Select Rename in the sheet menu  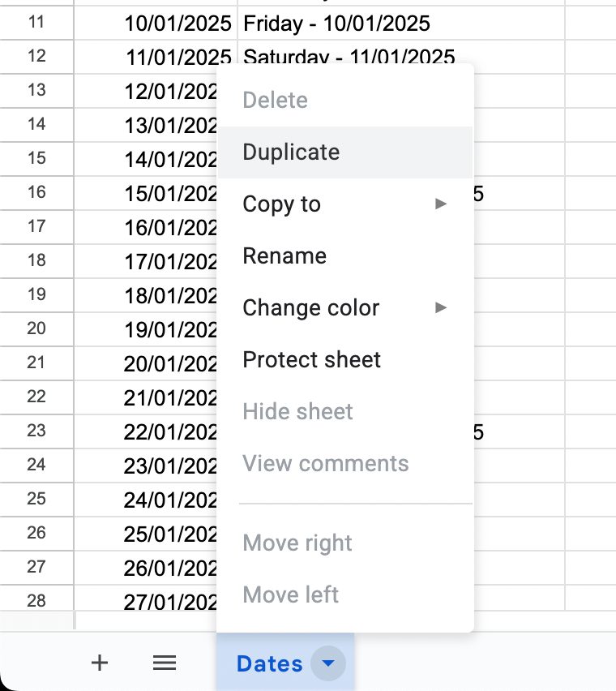pyautogui.click(x=284, y=256)
